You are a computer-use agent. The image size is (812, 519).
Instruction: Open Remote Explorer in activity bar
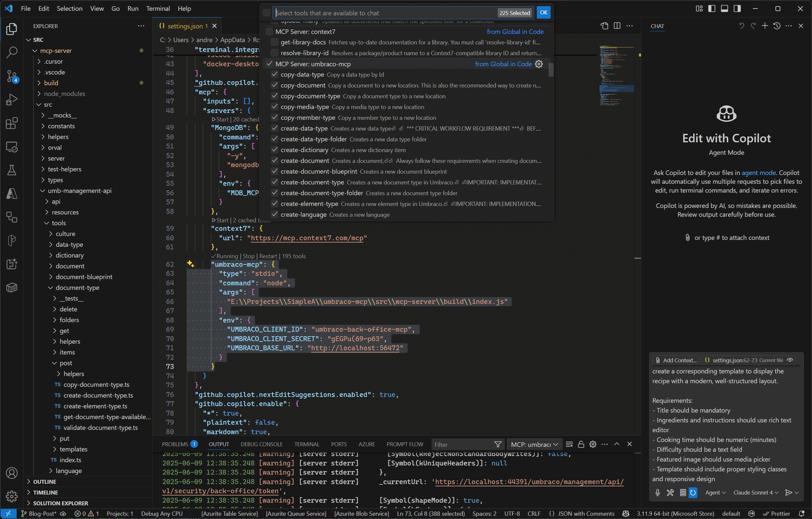[12, 147]
